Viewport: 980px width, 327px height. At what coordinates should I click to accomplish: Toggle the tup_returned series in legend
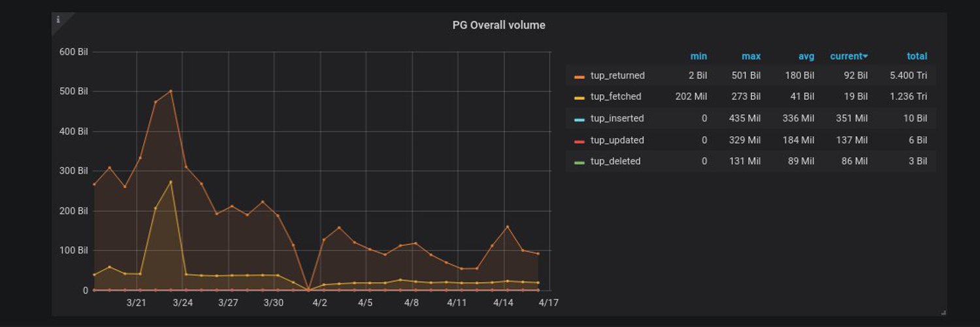tap(617, 76)
